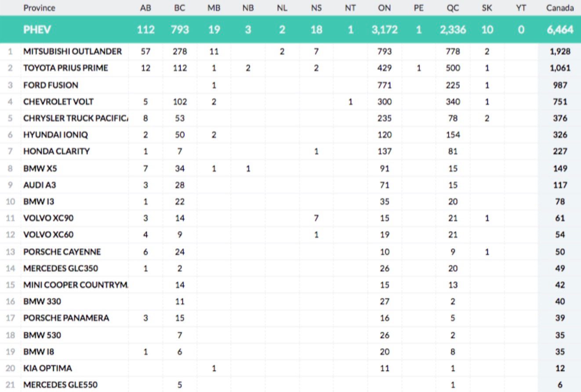The width and height of the screenshot is (581, 392).
Task: Select Mitsubishi Outlander Canada total 1,928
Action: click(560, 51)
